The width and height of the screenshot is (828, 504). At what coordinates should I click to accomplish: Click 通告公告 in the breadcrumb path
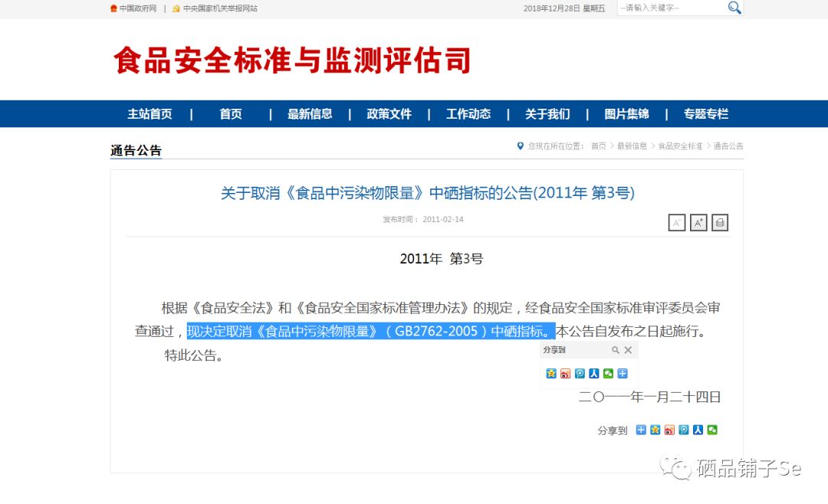728,146
